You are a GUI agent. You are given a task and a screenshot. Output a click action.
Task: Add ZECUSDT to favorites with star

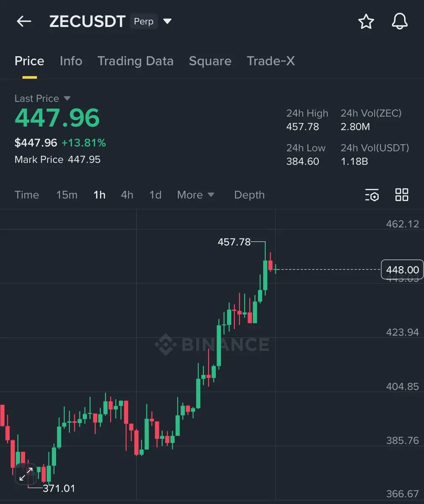(366, 21)
